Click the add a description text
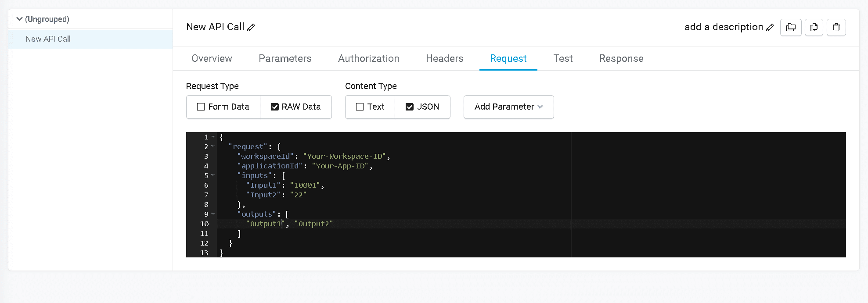868x303 pixels. point(724,27)
